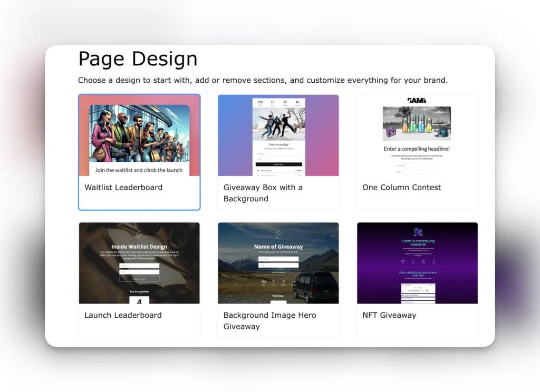Click the 'Waitlist Leaderboard' label

pos(123,188)
